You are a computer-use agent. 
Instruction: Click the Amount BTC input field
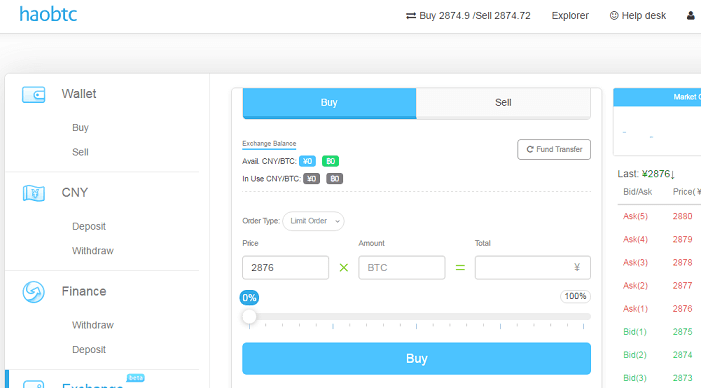(401, 268)
